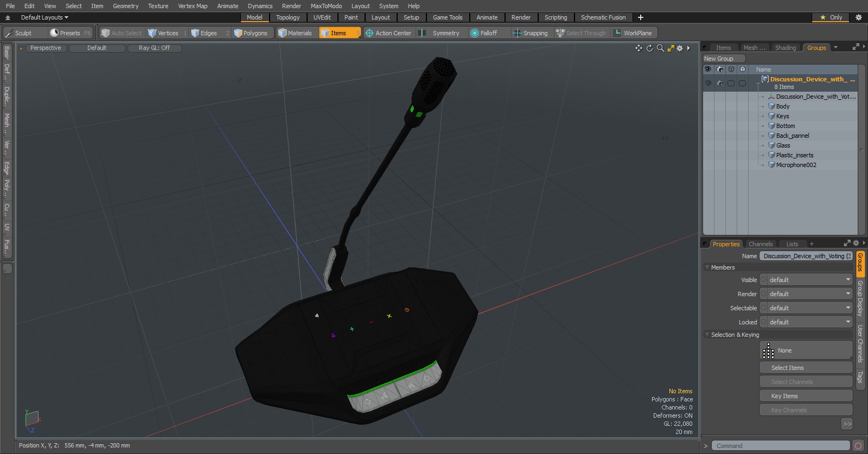Toggle visibility eye of Discussion_Device group
Image resolution: width=868 pixels, height=454 pixels.
(708, 83)
